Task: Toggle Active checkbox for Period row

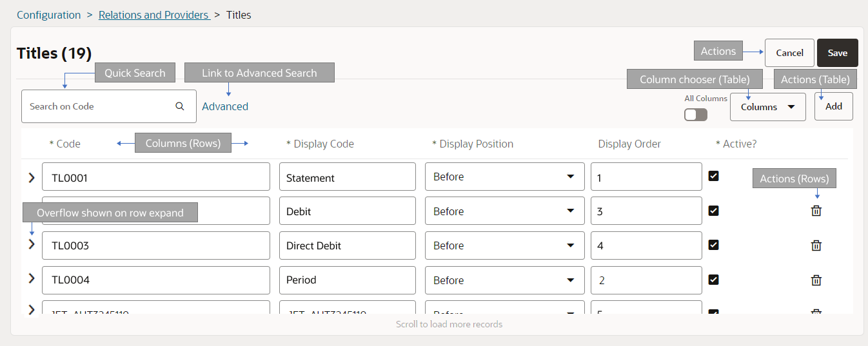Action: click(x=713, y=280)
